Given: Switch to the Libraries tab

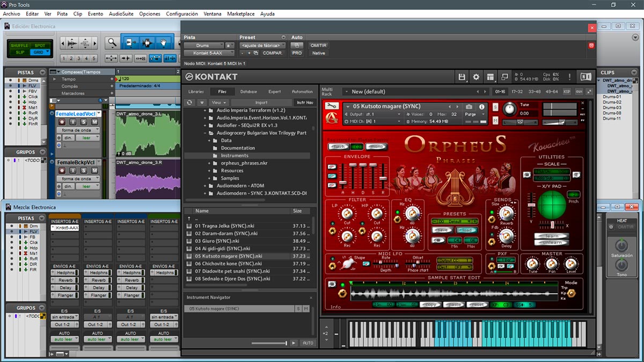Looking at the screenshot, I should [196, 92].
